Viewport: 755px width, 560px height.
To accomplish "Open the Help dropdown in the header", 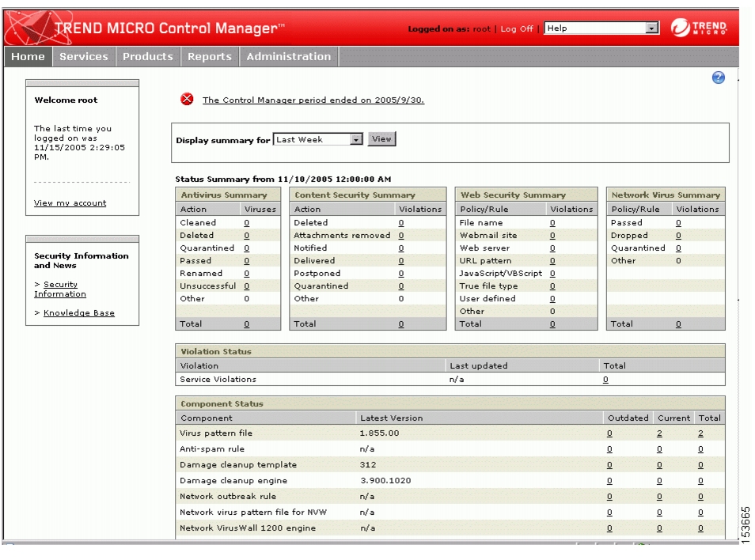I will click(x=601, y=28).
